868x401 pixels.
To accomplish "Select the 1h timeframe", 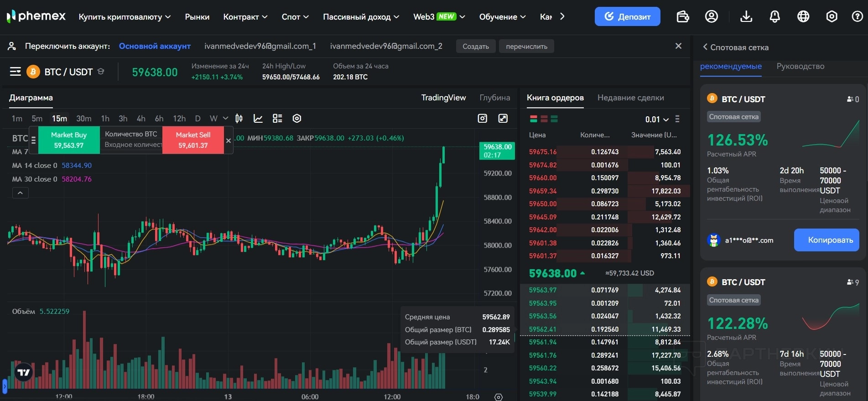I will pyautogui.click(x=105, y=119).
